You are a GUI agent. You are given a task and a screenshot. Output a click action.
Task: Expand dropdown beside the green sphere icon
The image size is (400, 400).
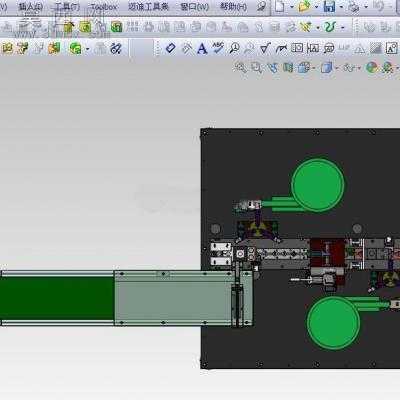coord(87,49)
